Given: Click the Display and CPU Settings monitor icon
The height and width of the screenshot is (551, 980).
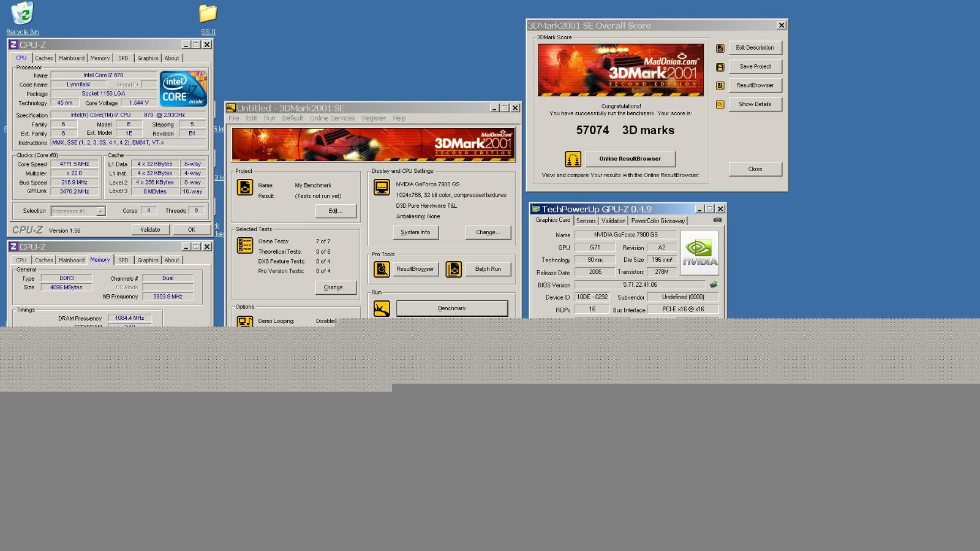Looking at the screenshot, I should [x=382, y=187].
